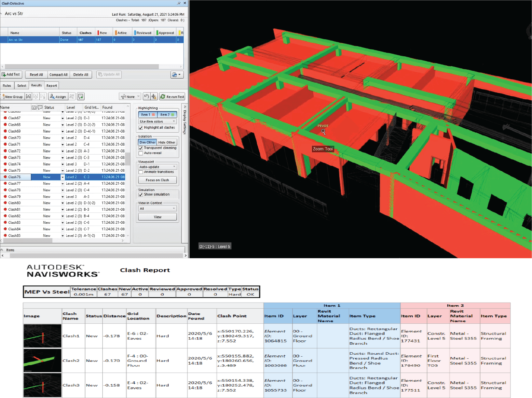Open the None filter dropdown arrow
Image resolution: width=532 pixels, height=398 pixels.
(139, 96)
